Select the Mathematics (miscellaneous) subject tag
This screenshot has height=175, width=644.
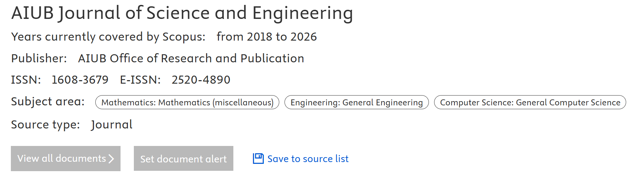pyautogui.click(x=187, y=103)
